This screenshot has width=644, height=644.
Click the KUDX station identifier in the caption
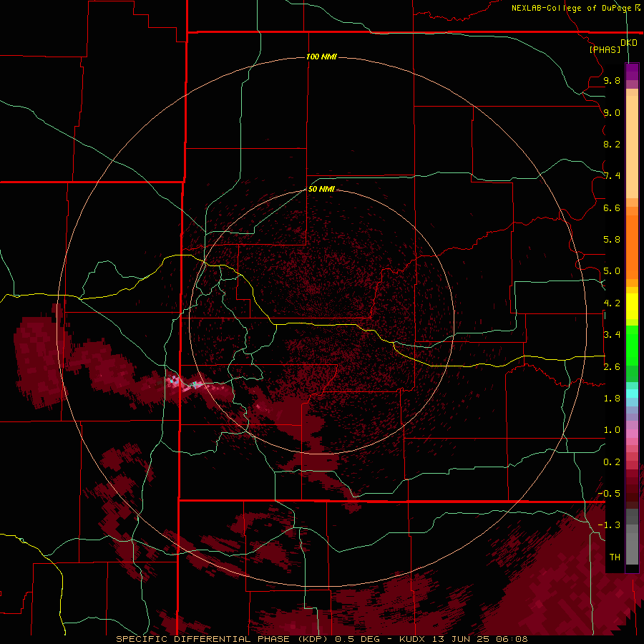tap(413, 639)
